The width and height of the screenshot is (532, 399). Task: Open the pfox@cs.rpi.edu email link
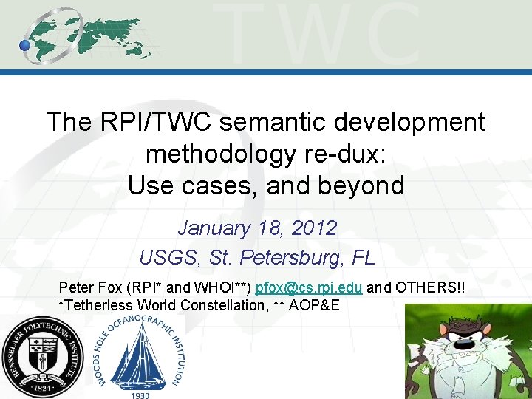point(309,287)
